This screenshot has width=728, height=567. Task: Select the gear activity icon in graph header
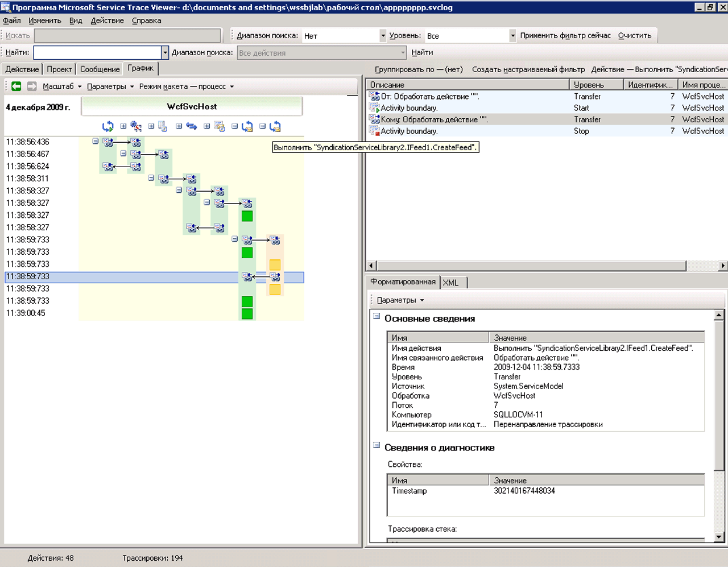click(136, 126)
